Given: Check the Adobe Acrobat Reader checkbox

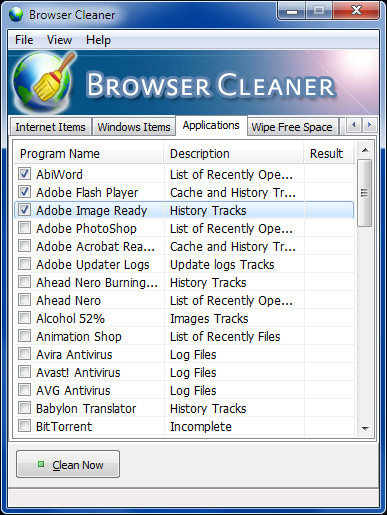Looking at the screenshot, I should point(24,246).
